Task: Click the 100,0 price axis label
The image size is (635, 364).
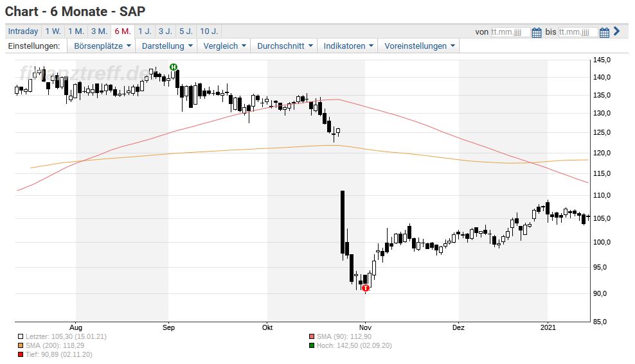Action: coord(602,242)
